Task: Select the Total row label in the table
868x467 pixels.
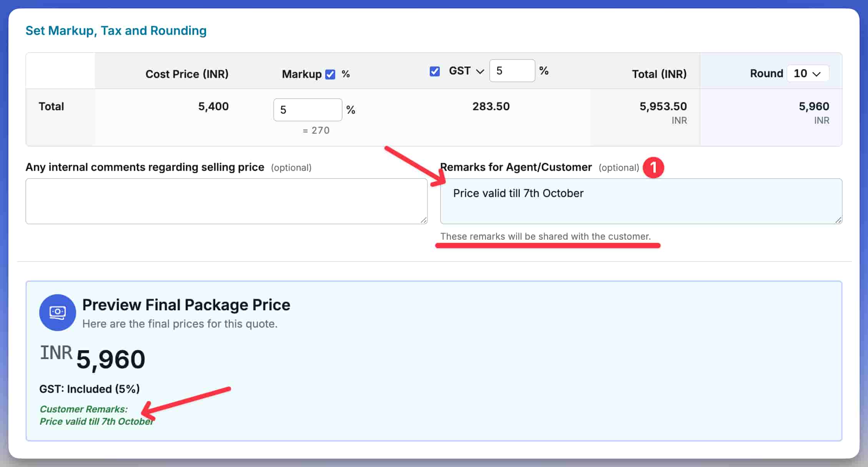Action: point(51,106)
